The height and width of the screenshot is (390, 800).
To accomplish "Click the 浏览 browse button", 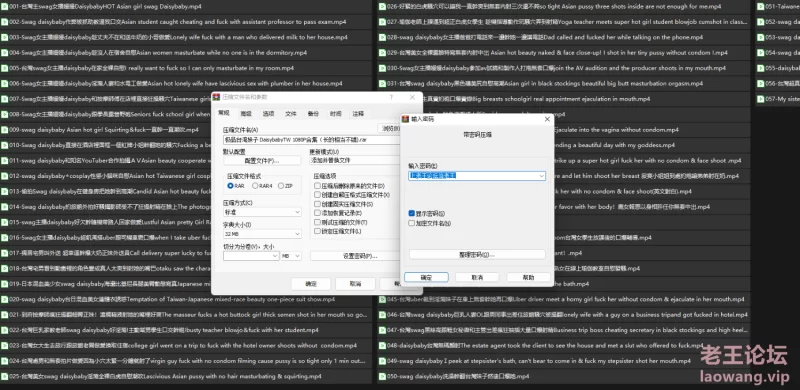I will click(389, 128).
